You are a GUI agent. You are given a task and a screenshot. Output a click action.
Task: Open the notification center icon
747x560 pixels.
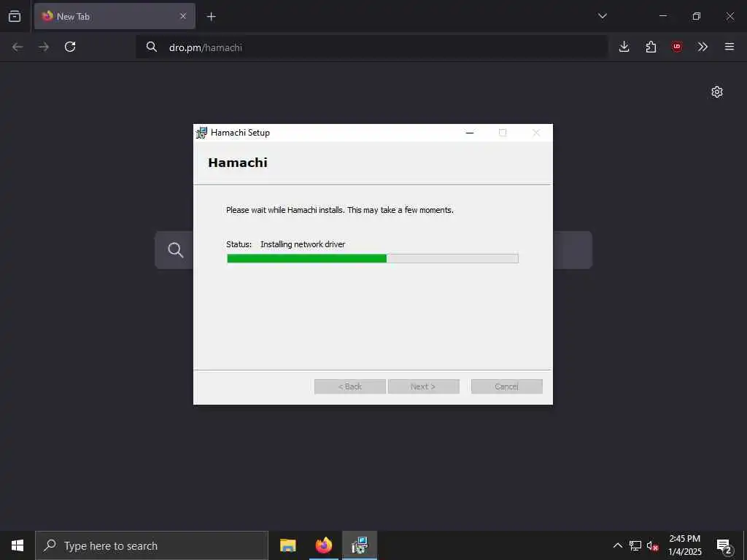click(724, 545)
